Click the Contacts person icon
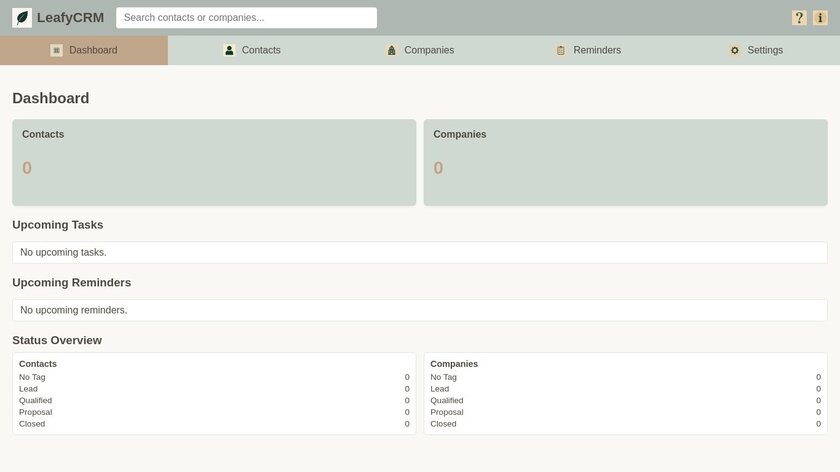 pos(229,50)
